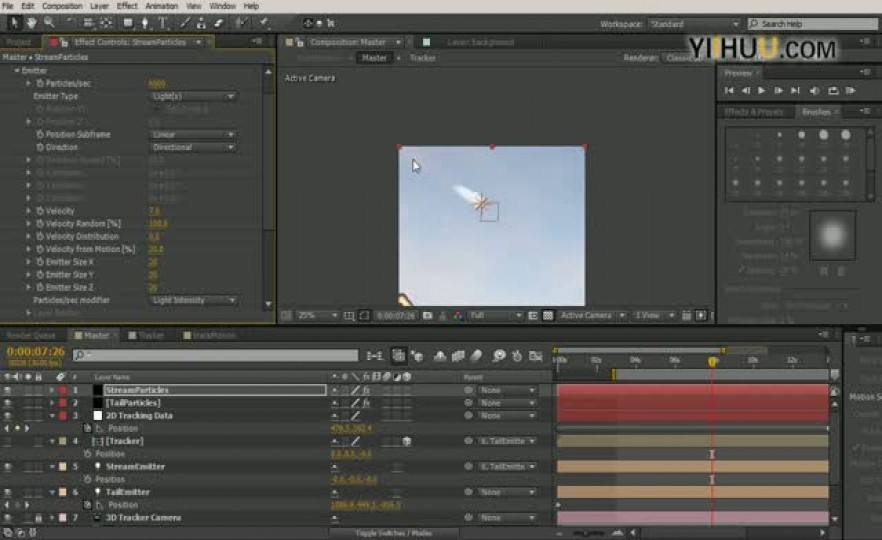Select the Pen tool

tap(145, 23)
